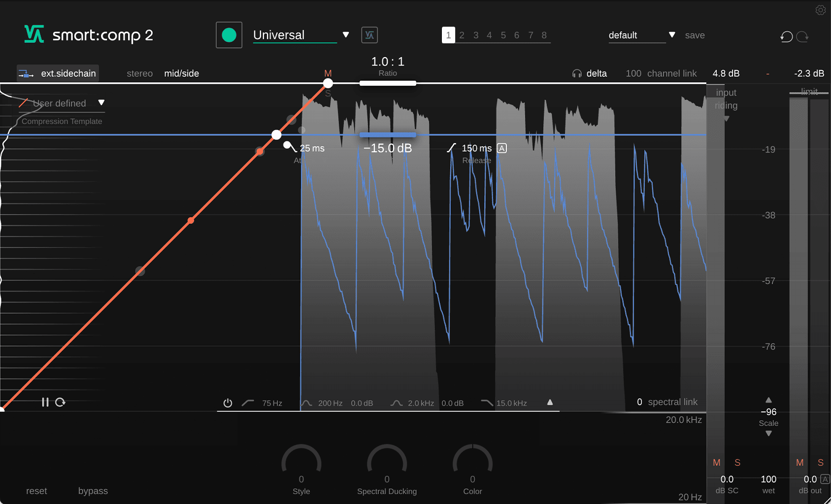The image size is (831, 504).
Task: Click the white knee point on transfer curve
Action: click(x=277, y=134)
